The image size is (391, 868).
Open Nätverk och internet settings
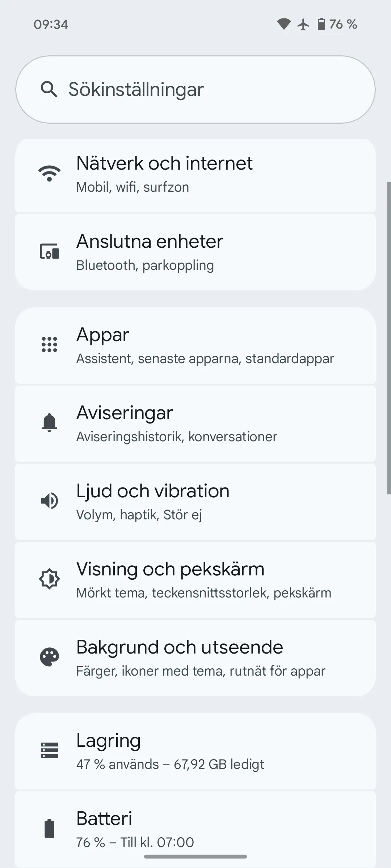pyautogui.click(x=195, y=175)
